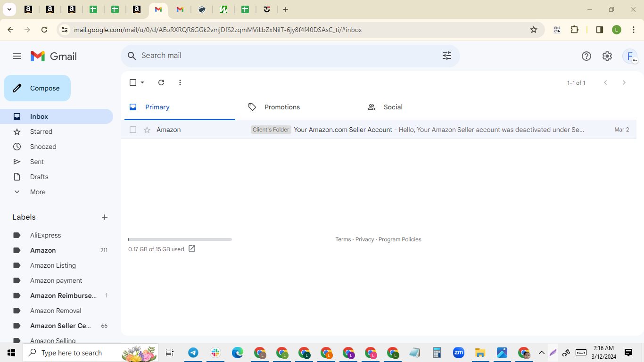Click the Privacy link
Image resolution: width=644 pixels, height=362 pixels.
coord(364,239)
